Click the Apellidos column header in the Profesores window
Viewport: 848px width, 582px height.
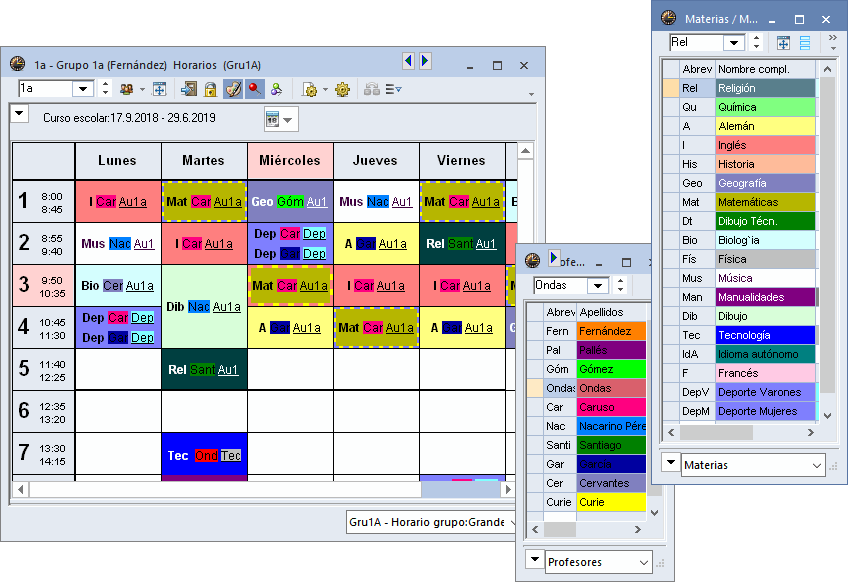[611, 312]
